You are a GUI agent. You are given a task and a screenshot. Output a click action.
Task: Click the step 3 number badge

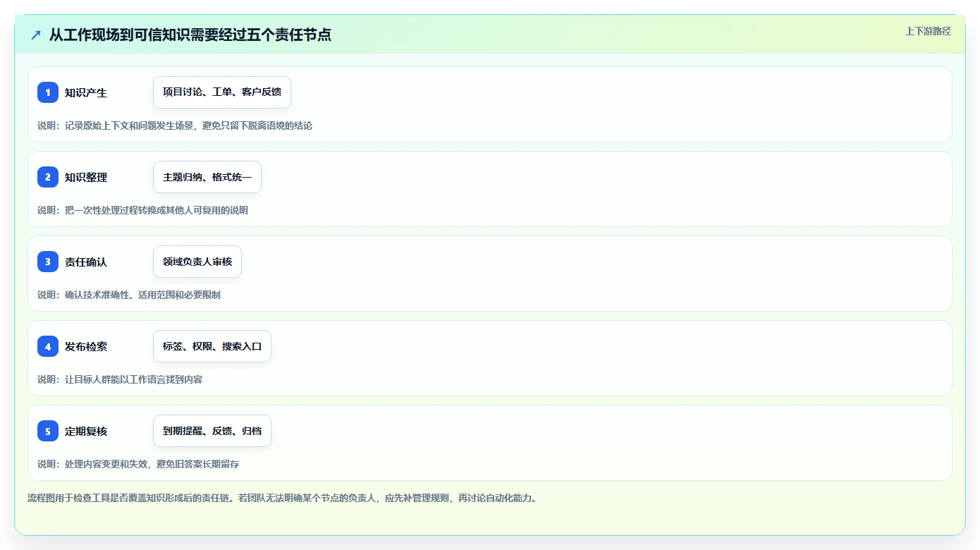point(48,262)
